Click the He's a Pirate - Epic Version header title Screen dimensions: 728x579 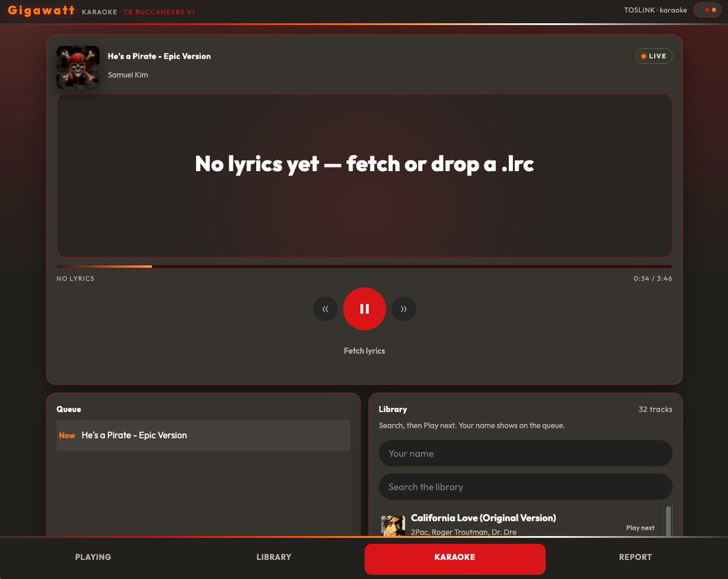pos(160,56)
